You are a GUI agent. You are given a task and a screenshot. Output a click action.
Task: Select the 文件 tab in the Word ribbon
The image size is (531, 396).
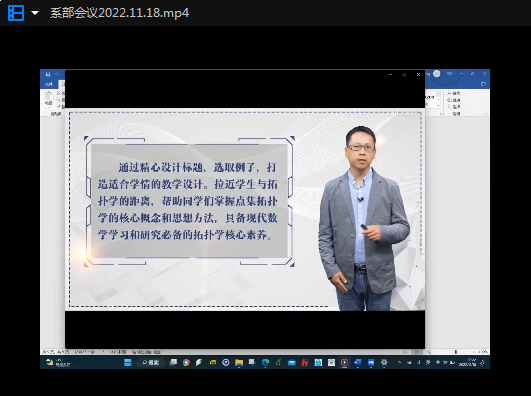[49, 84]
